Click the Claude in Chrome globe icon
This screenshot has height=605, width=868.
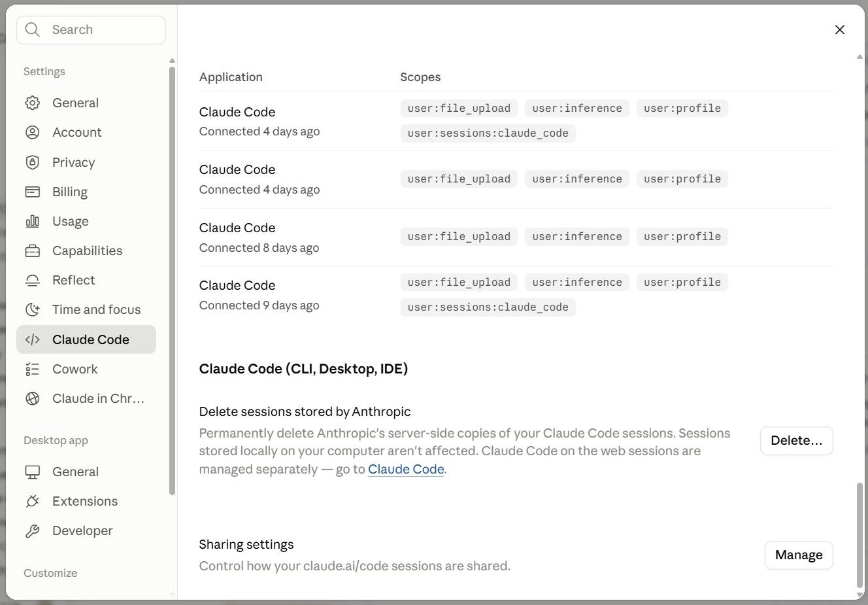(32, 398)
